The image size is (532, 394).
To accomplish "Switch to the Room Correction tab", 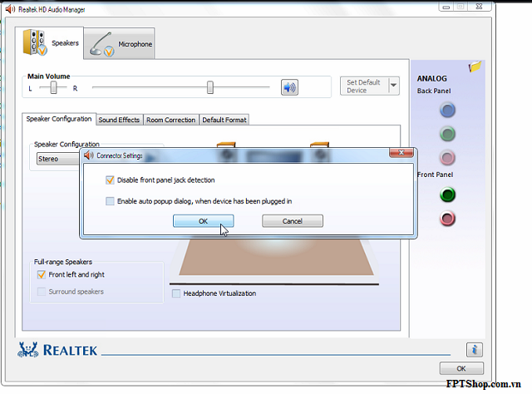I will (170, 120).
